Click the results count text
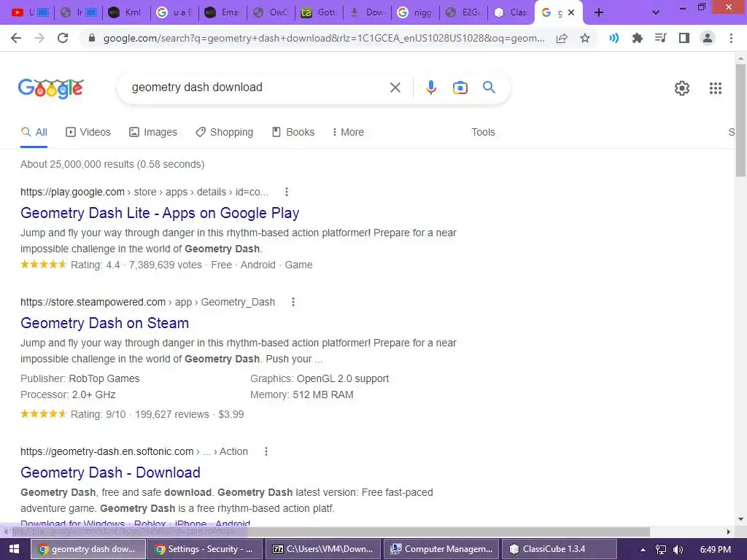The width and height of the screenshot is (747, 560). point(112,164)
